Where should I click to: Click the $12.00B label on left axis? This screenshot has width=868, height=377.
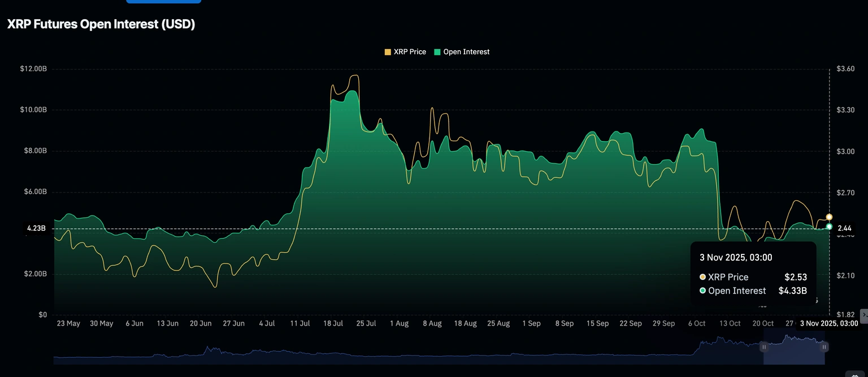click(33, 69)
